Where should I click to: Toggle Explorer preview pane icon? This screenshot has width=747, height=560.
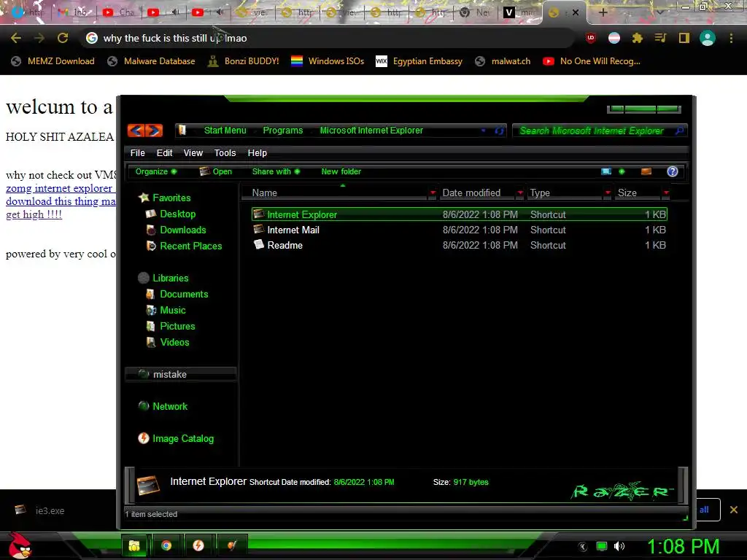646,171
